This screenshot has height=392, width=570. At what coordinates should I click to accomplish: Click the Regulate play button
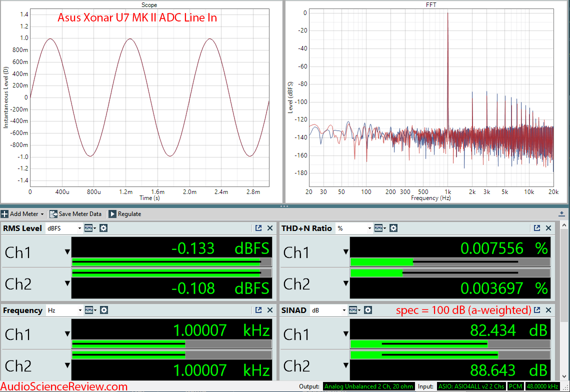tap(112, 214)
